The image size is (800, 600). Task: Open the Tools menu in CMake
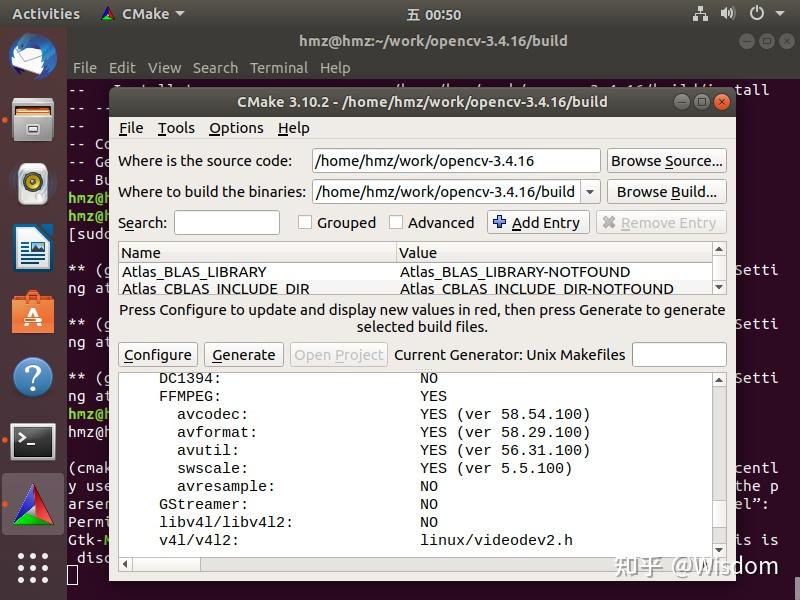tap(176, 128)
